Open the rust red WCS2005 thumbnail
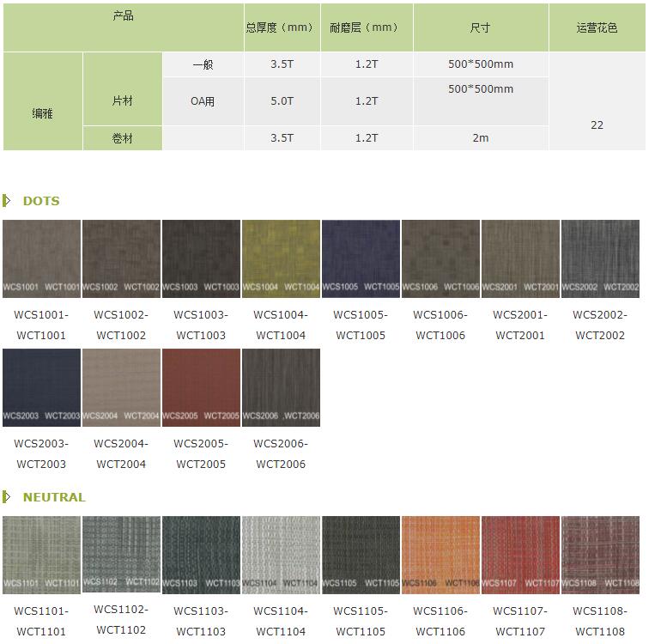 [201, 387]
